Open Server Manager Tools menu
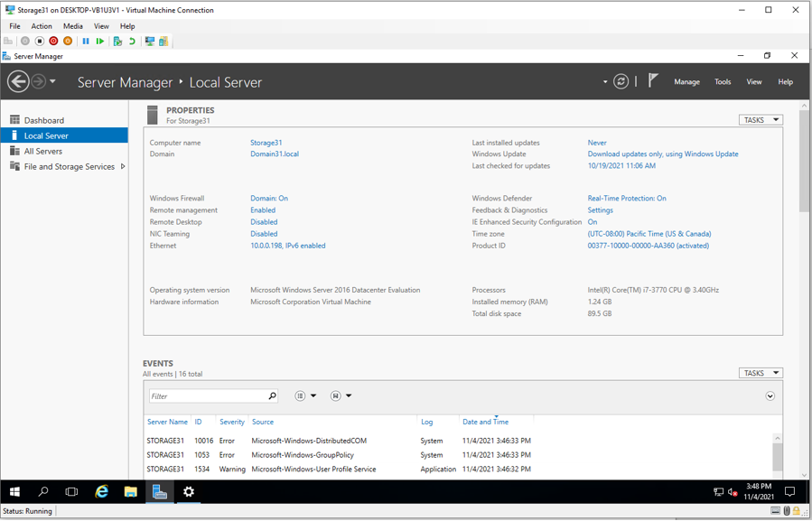This screenshot has height=521, width=812. click(x=723, y=82)
